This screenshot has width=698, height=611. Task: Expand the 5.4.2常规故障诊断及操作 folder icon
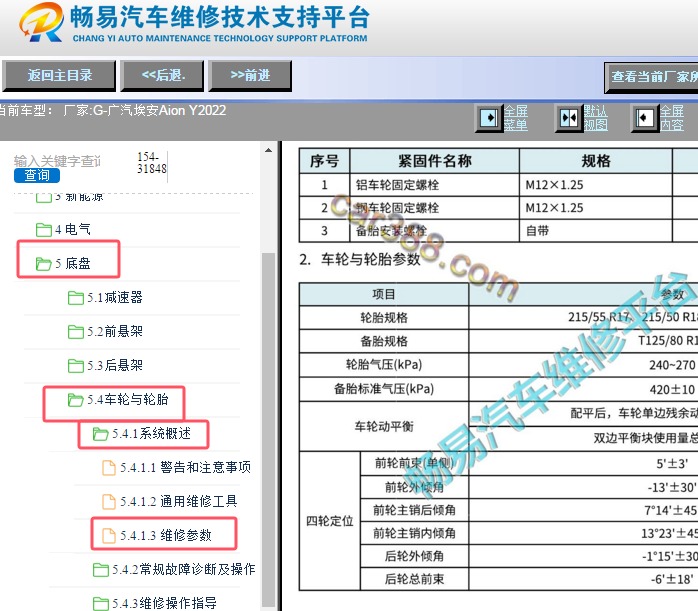pyautogui.click(x=101, y=569)
